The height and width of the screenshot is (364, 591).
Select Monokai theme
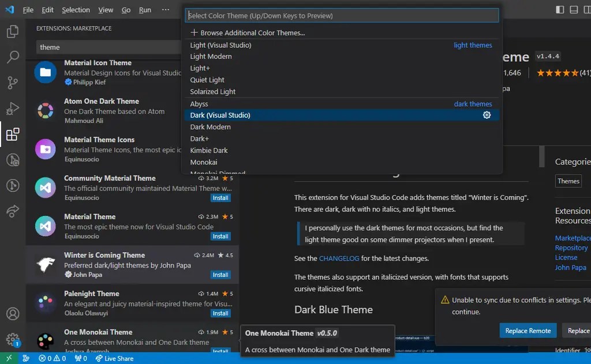click(x=342, y=162)
